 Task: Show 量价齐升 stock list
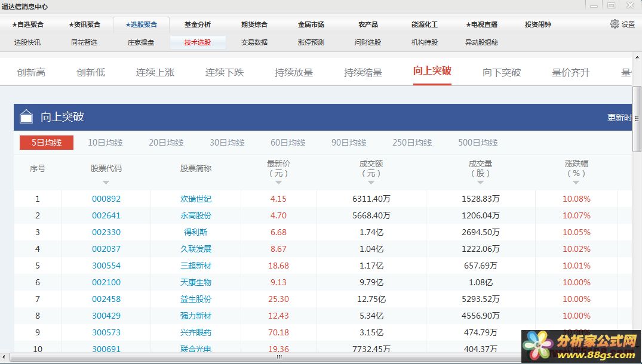[571, 73]
